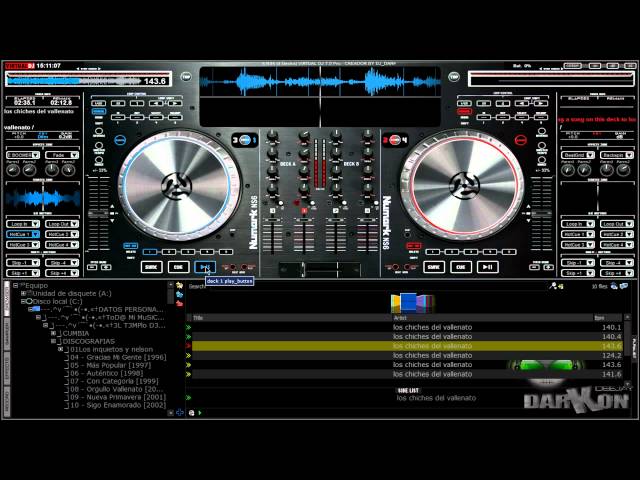
Task: Collapse the Equipo tree node
Action: 16,285
